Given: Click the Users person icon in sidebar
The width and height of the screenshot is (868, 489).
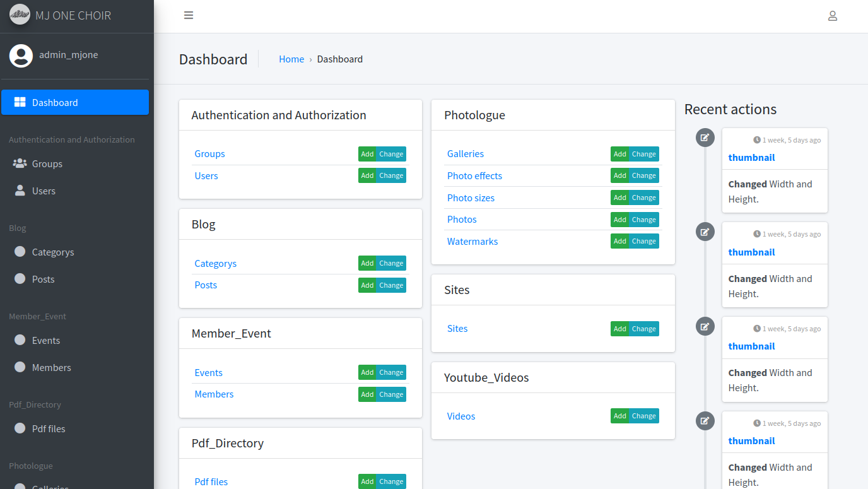Looking at the screenshot, I should 20,191.
